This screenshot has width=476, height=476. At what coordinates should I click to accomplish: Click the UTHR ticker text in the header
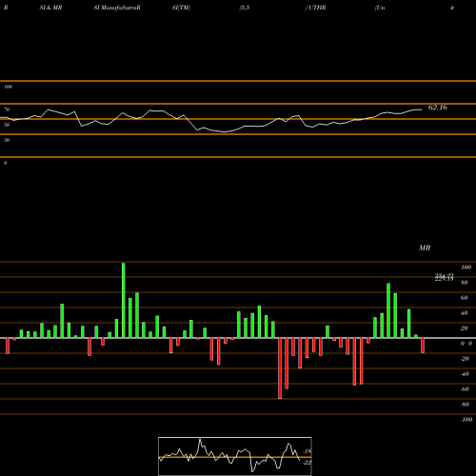tap(317, 8)
